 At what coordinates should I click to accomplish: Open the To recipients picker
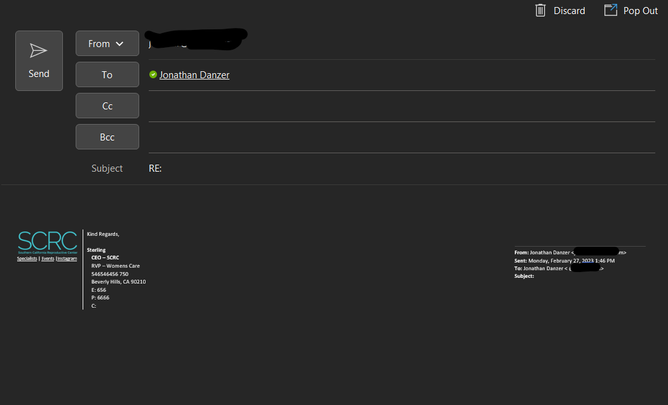pyautogui.click(x=107, y=75)
